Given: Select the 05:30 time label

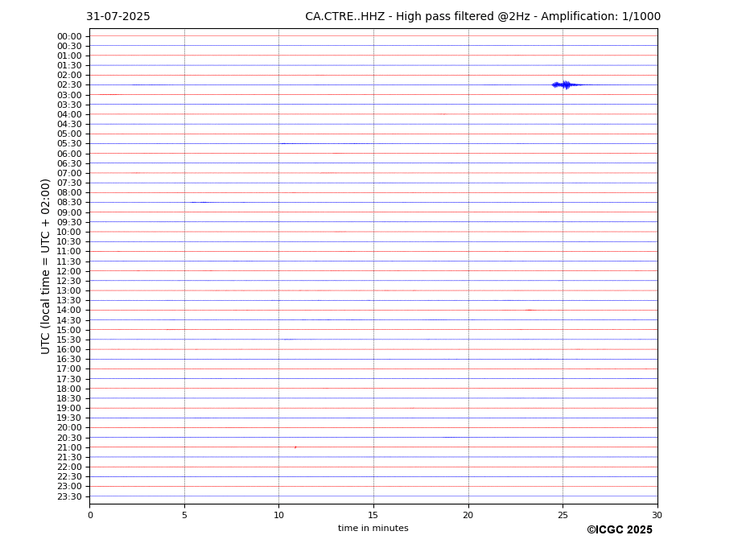Looking at the screenshot, I should tap(69, 144).
